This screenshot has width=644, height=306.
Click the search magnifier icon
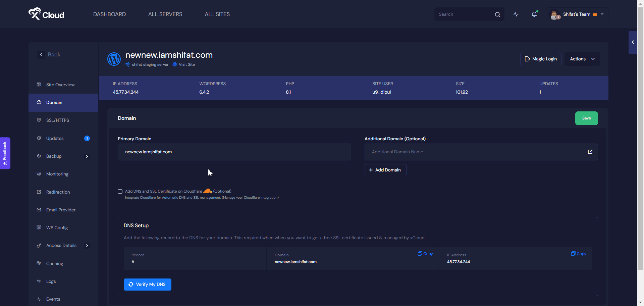pos(497,14)
